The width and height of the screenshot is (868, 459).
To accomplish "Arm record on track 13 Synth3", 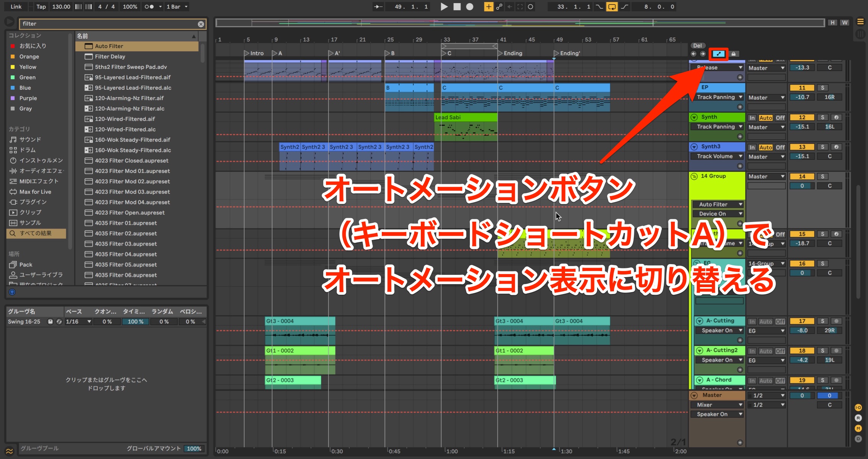I will [x=836, y=147].
